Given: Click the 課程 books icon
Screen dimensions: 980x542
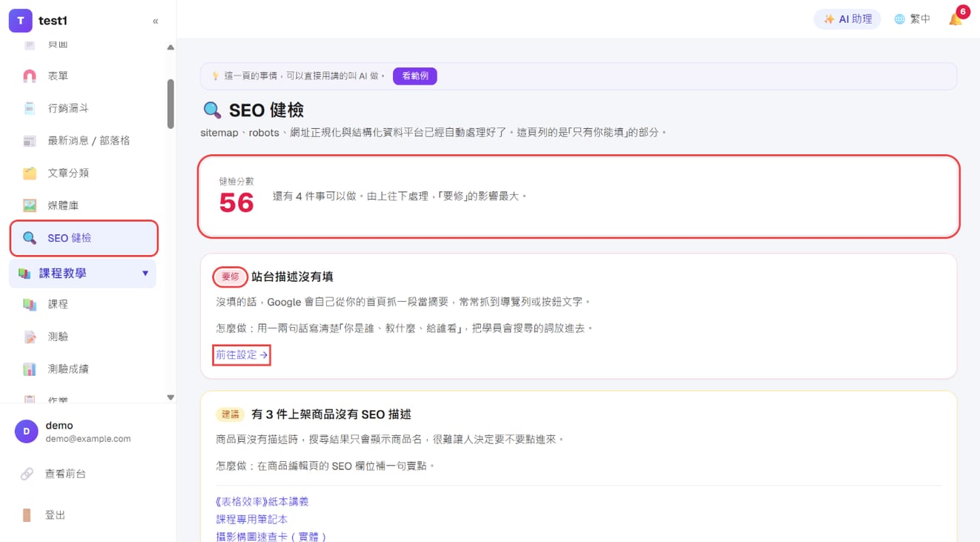Looking at the screenshot, I should [x=30, y=304].
